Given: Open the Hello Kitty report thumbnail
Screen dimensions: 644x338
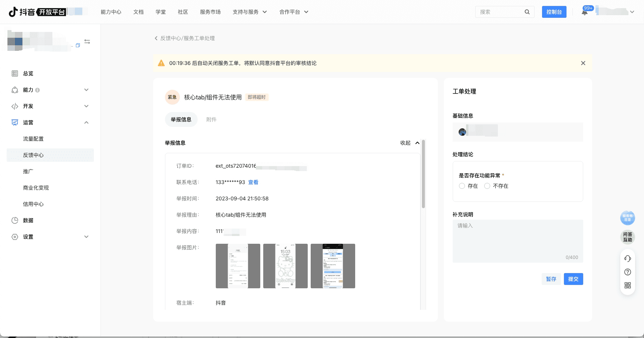Looking at the screenshot, I should click(x=285, y=266).
